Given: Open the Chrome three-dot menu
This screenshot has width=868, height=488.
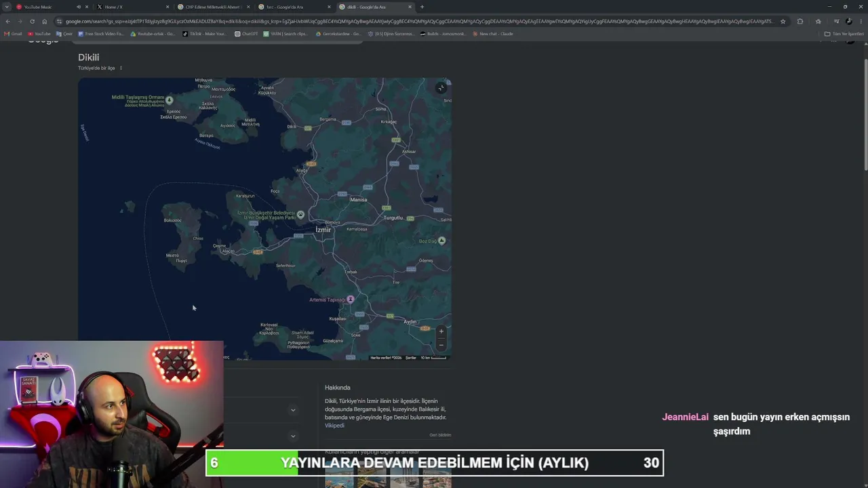Looking at the screenshot, I should [861, 21].
